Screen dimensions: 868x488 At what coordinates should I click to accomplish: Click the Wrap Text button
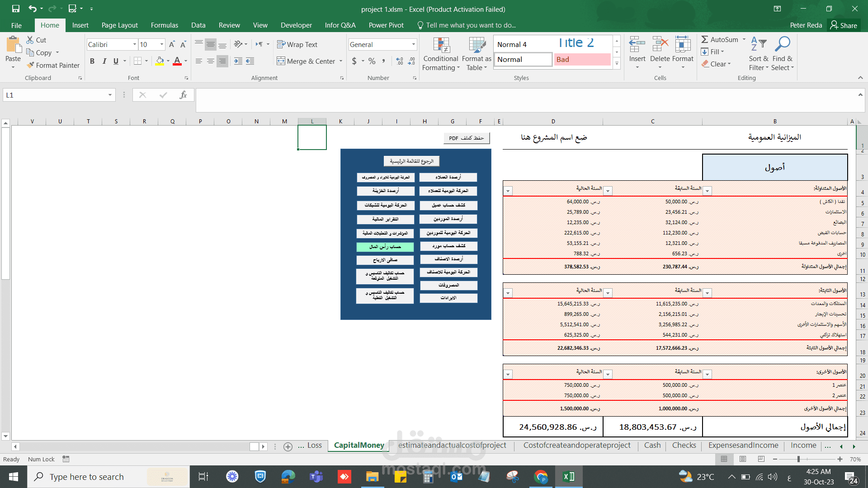(297, 44)
